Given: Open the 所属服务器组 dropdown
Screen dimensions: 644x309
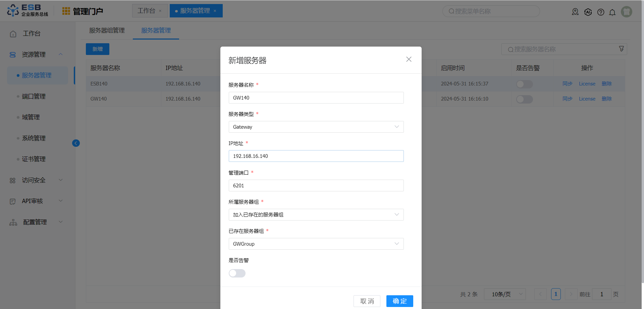Looking at the screenshot, I should tap(316, 215).
